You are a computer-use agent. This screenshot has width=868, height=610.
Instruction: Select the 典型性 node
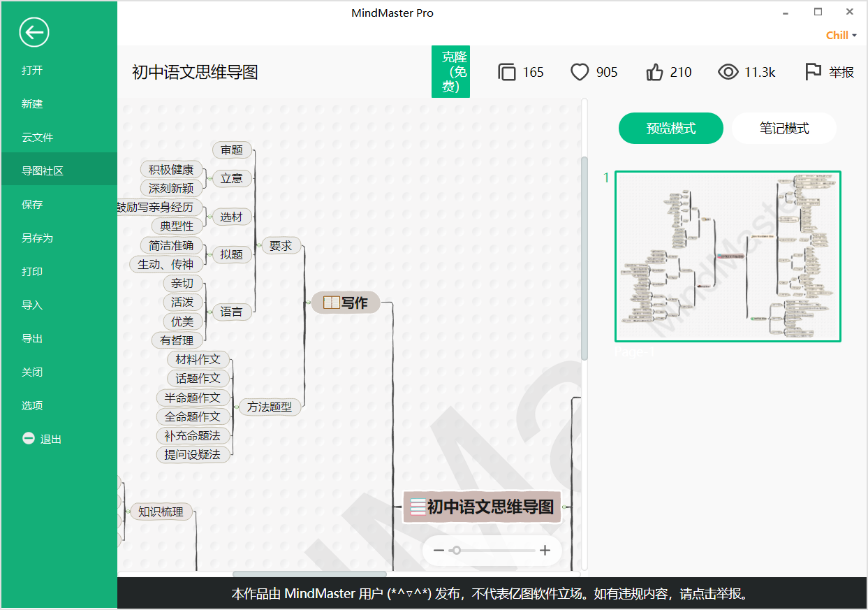click(x=177, y=226)
